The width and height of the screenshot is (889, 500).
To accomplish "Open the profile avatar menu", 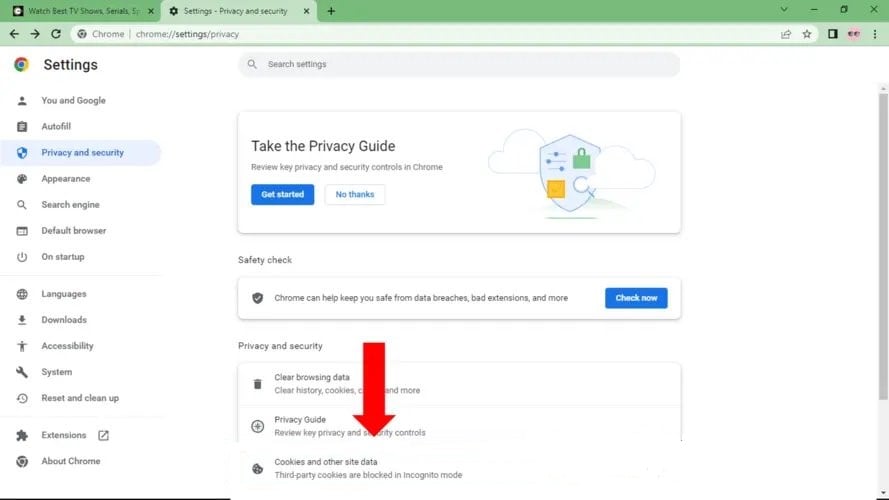I will click(x=854, y=34).
